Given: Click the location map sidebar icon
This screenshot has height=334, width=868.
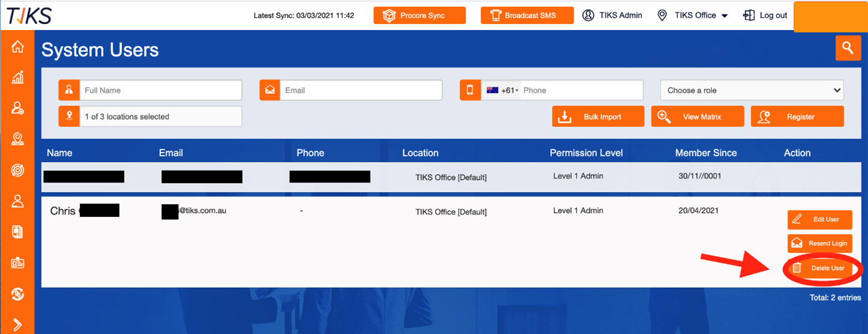Looking at the screenshot, I should point(18,139).
